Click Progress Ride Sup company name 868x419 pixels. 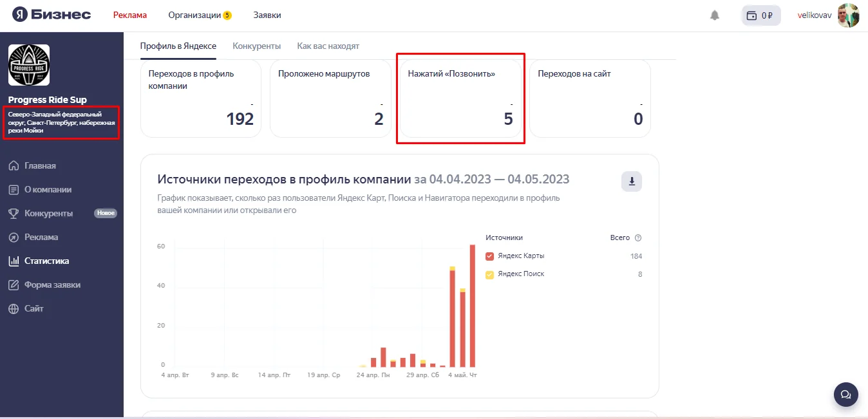(x=48, y=100)
